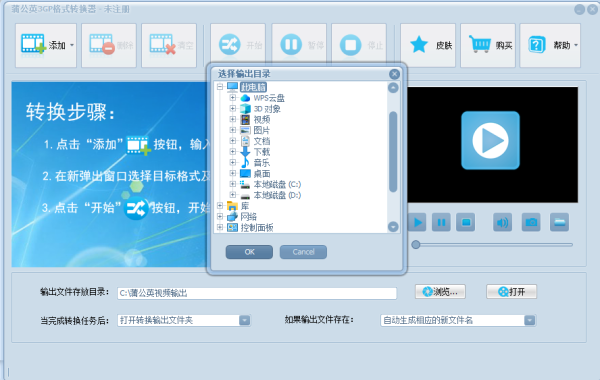Click the 暂停 pause conversion button
600x380 pixels.
pyautogui.click(x=299, y=46)
